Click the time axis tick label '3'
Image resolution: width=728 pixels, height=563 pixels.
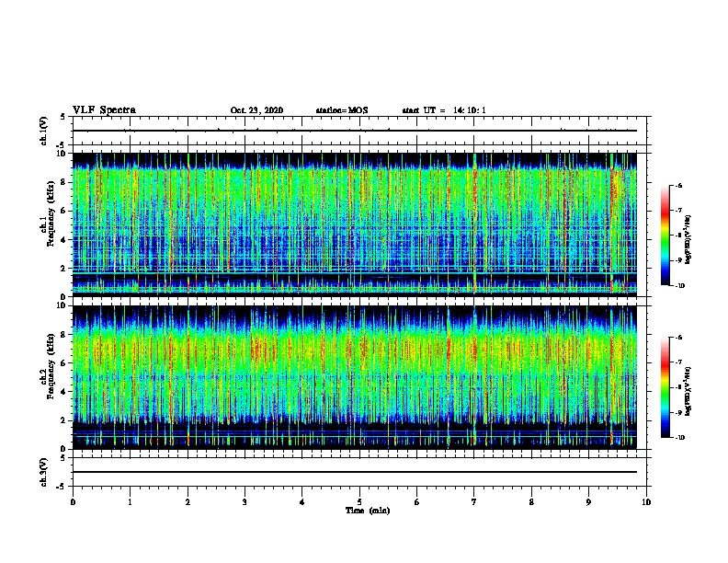coord(245,502)
